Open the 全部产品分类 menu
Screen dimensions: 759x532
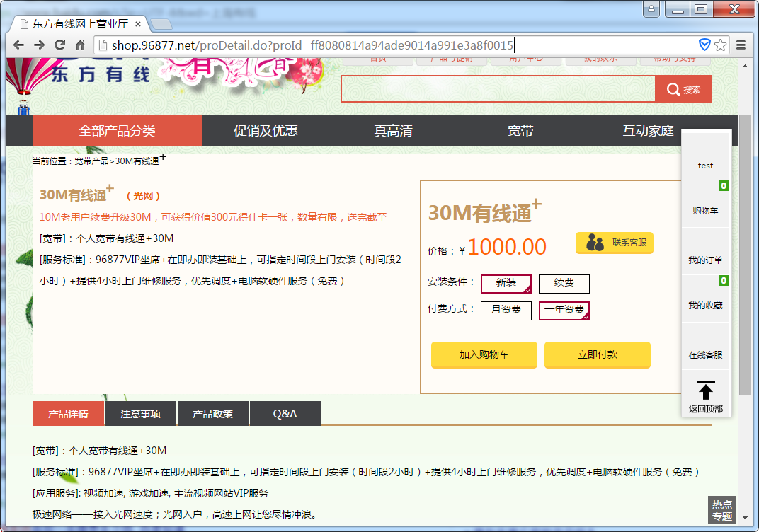[x=117, y=131]
